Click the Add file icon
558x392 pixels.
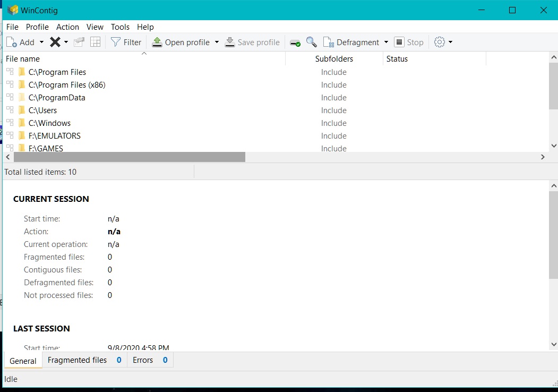(11, 42)
